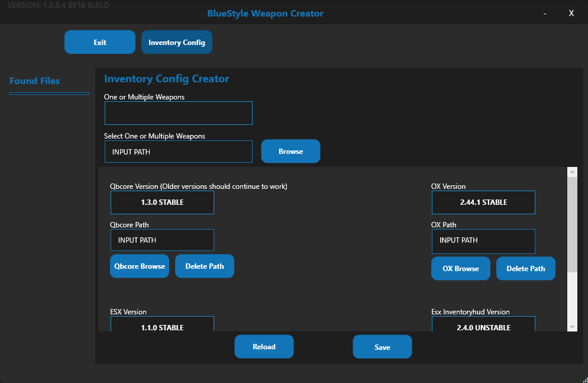The height and width of the screenshot is (383, 588).
Task: Click the Reload button
Action: coord(264,347)
